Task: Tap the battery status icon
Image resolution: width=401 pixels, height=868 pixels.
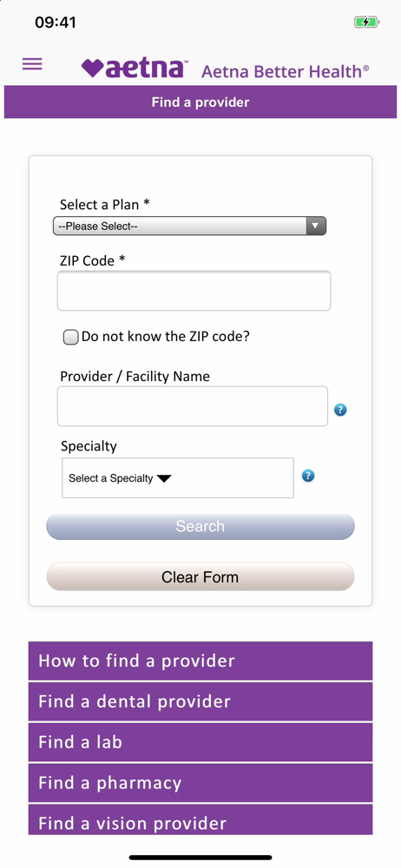Action: pos(366,23)
